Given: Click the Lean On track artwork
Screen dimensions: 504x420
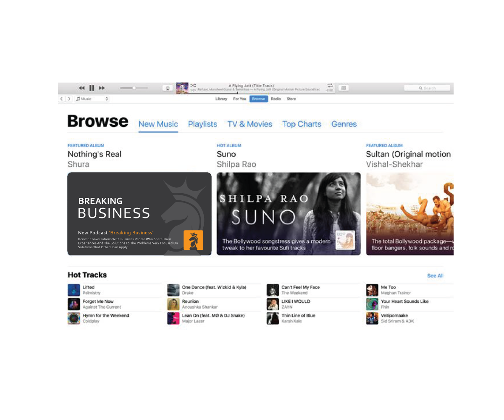Looking at the screenshot, I should (173, 318).
